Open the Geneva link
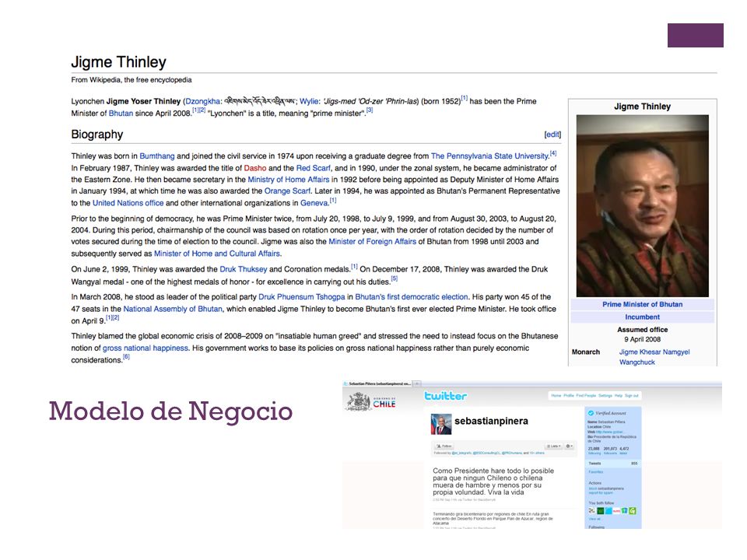Screen dimensions: 747x560 [x=314, y=203]
